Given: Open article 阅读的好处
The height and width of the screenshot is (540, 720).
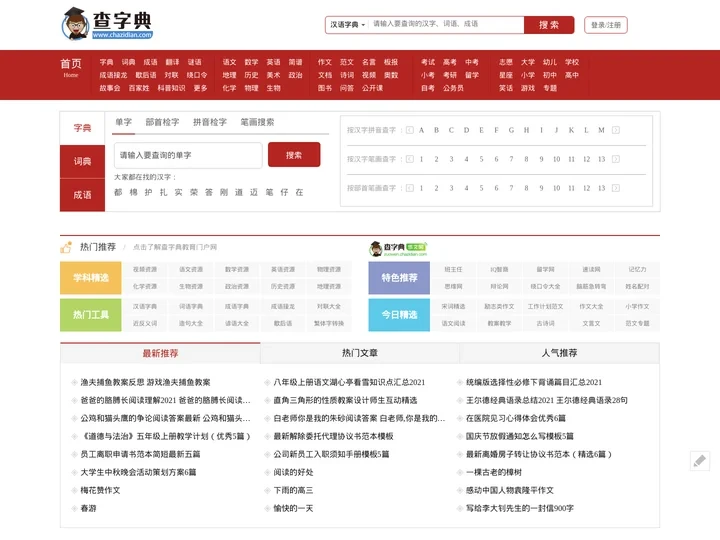Looking at the screenshot, I should coord(293,472).
